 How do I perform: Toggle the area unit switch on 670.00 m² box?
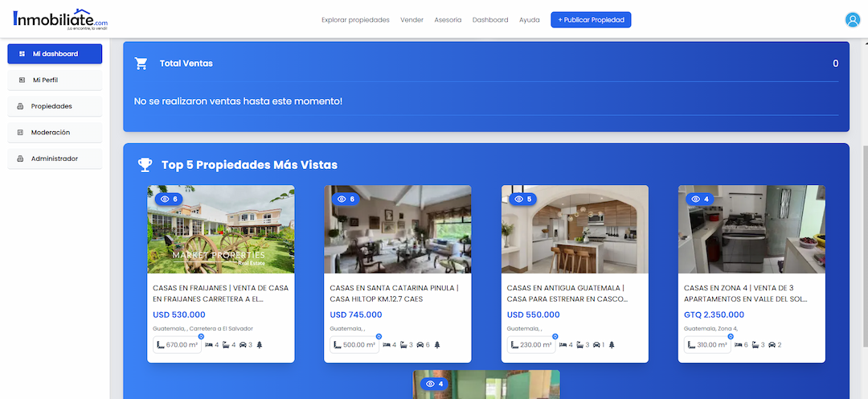[x=200, y=336]
